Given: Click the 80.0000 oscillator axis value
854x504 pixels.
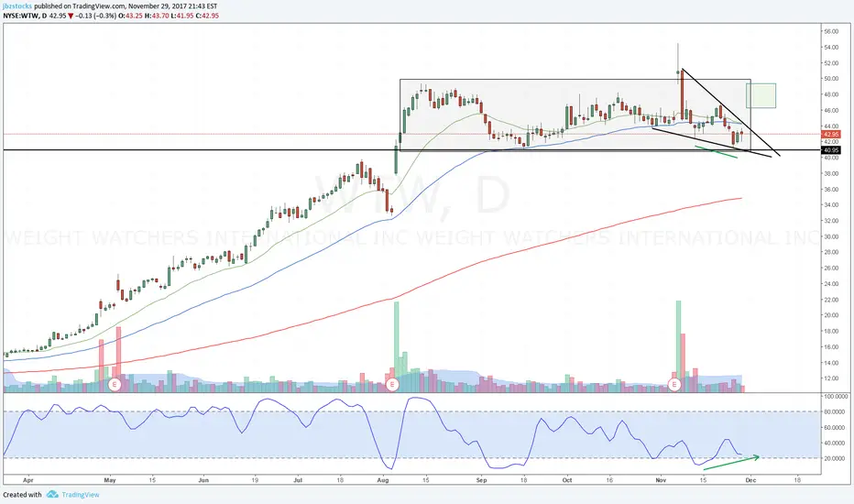Looking at the screenshot, I should (835, 412).
